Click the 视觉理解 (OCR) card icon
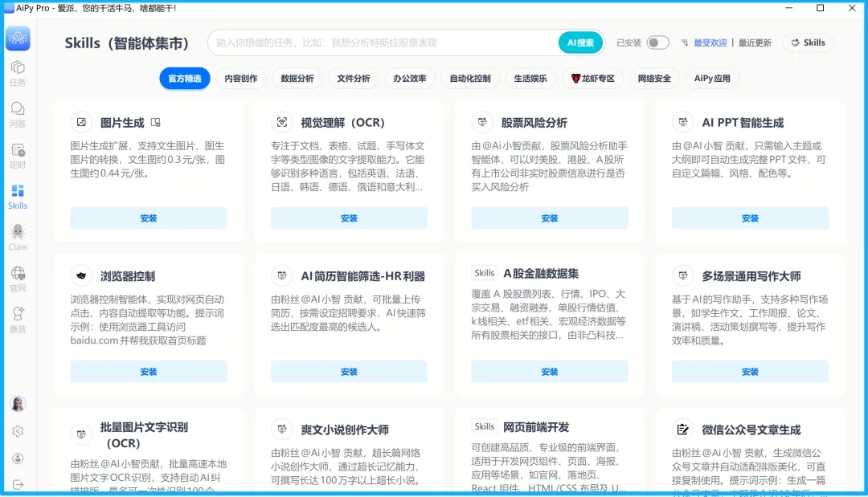868x497 pixels. click(x=282, y=122)
